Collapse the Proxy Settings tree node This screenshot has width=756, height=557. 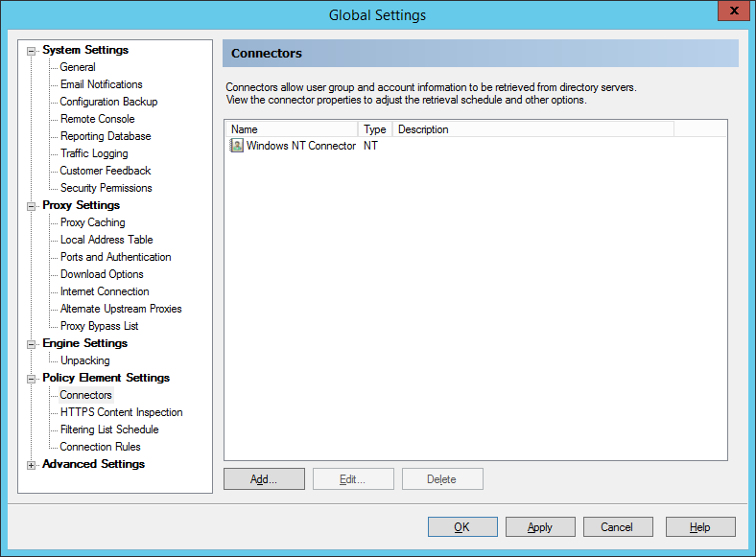click(32, 206)
